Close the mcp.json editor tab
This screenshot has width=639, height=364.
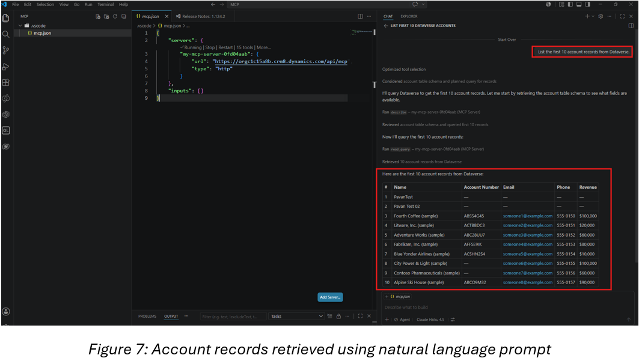pyautogui.click(x=167, y=16)
